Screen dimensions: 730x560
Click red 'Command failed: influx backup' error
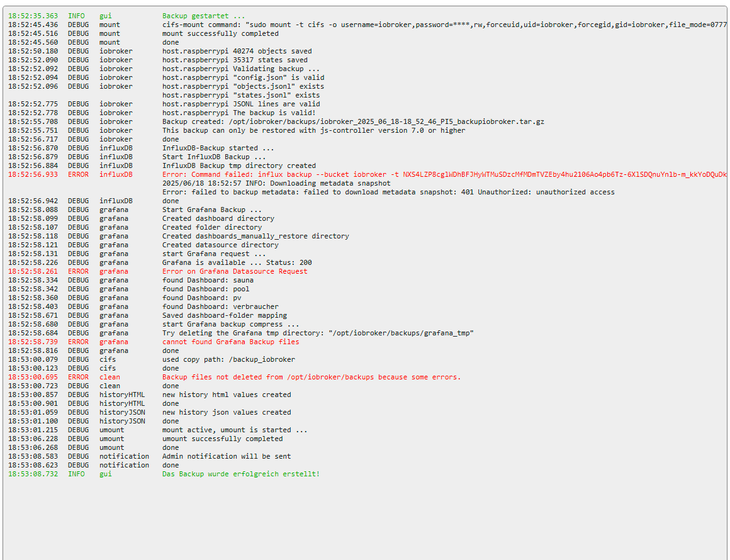[x=445, y=175]
